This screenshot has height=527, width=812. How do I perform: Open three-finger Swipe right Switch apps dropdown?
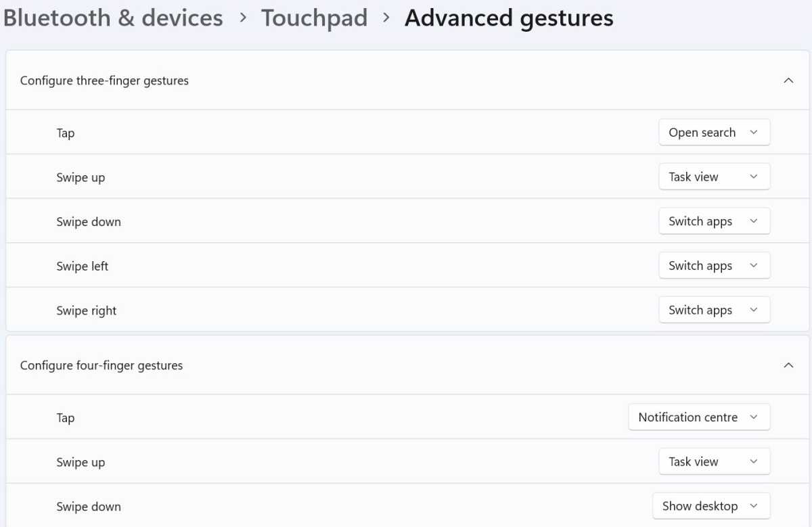714,310
